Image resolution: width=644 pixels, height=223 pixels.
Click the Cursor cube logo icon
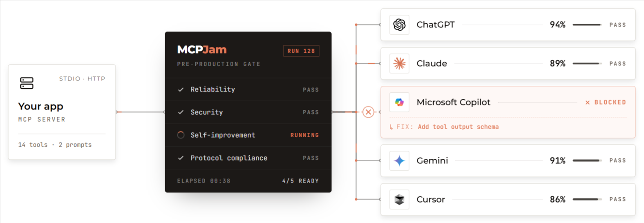(x=399, y=199)
